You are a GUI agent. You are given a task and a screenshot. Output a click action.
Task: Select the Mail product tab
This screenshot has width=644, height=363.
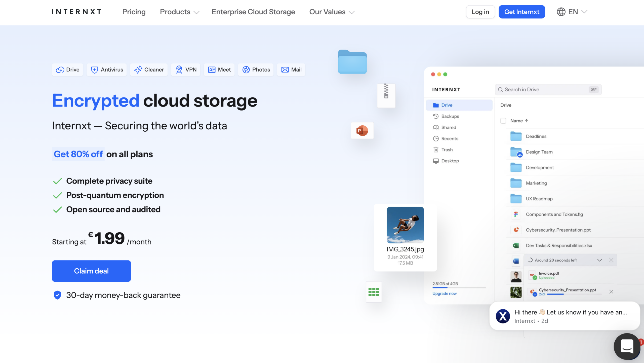(291, 70)
